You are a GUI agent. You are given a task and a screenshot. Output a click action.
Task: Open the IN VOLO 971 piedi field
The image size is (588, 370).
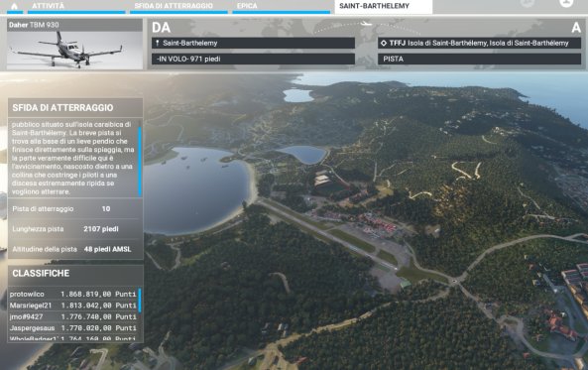pyautogui.click(x=253, y=59)
